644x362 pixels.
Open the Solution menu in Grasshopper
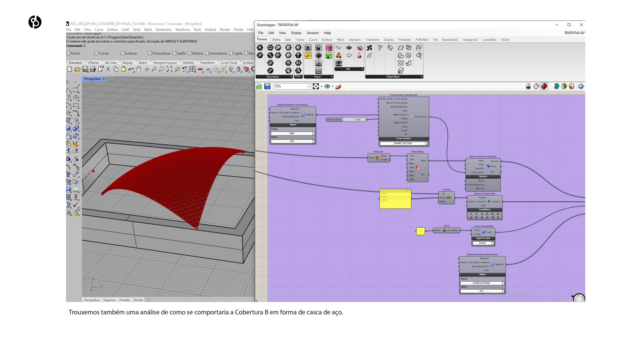point(312,33)
